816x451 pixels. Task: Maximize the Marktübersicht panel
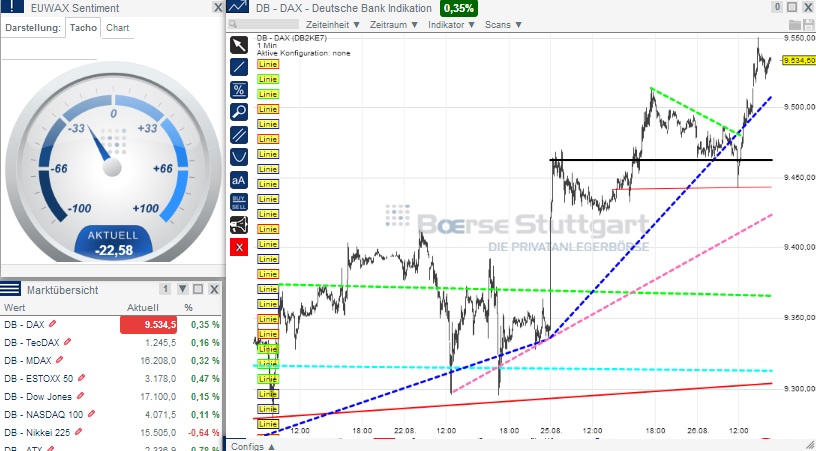pyautogui.click(x=198, y=289)
